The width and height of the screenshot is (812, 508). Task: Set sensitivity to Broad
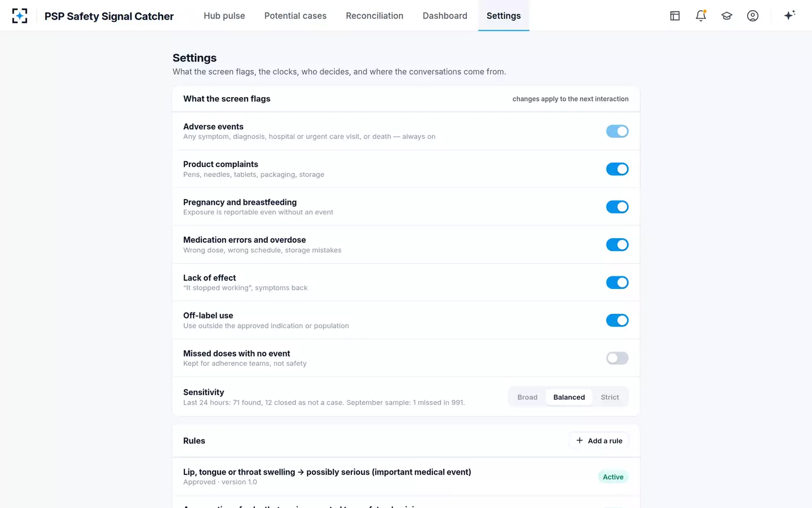pos(527,397)
